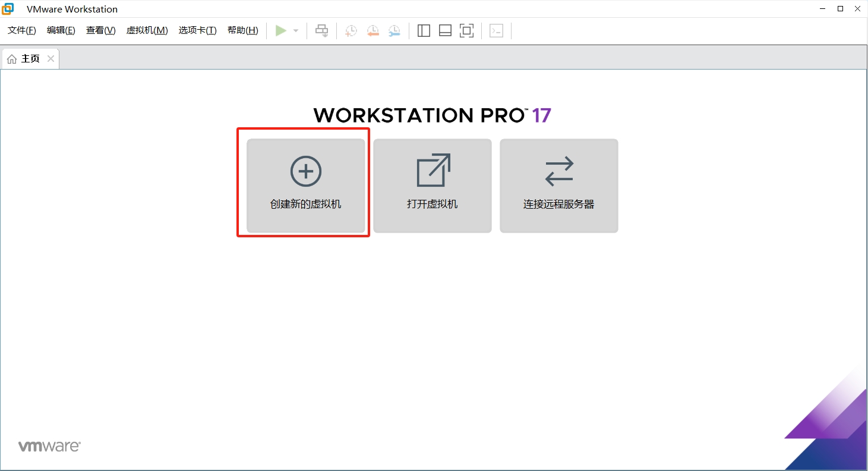Image resolution: width=868 pixels, height=471 pixels.
Task: Click the console view terminal icon
Action: [x=496, y=31]
